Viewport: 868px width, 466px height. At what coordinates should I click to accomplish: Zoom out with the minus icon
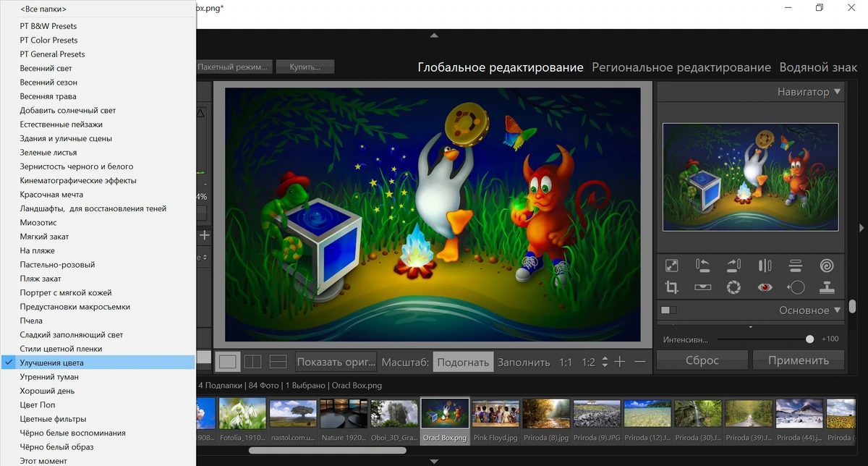639,362
